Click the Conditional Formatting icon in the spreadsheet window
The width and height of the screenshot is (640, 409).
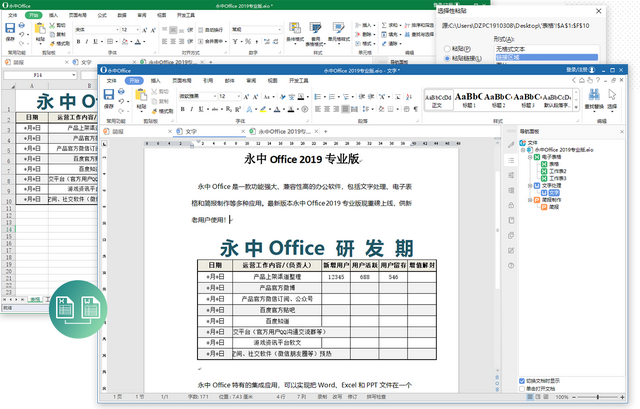click(x=295, y=29)
